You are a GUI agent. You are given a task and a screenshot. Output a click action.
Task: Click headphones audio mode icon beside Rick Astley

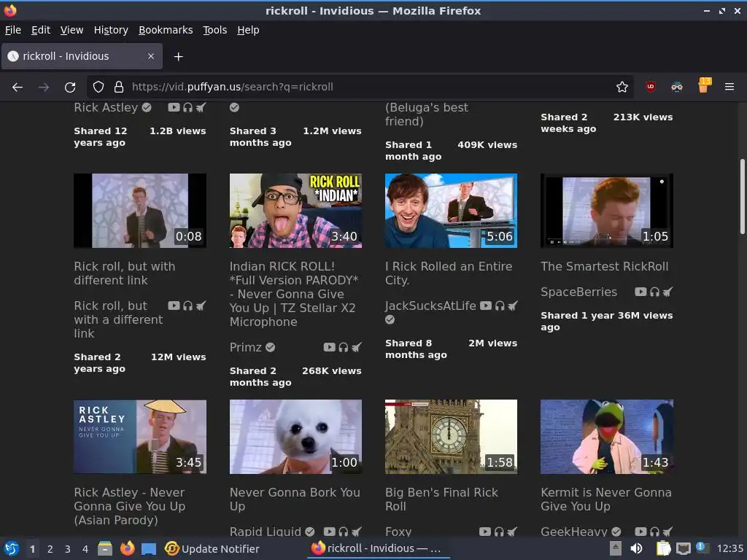coord(187,107)
